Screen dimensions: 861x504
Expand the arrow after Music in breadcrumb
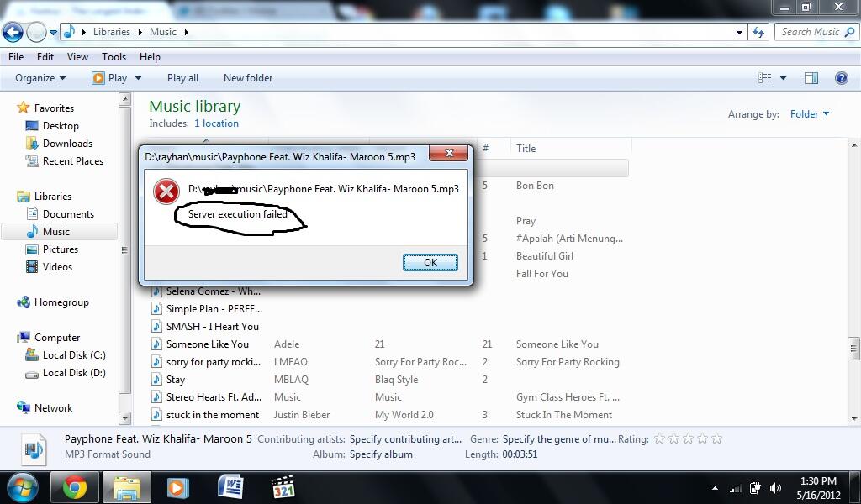point(186,32)
